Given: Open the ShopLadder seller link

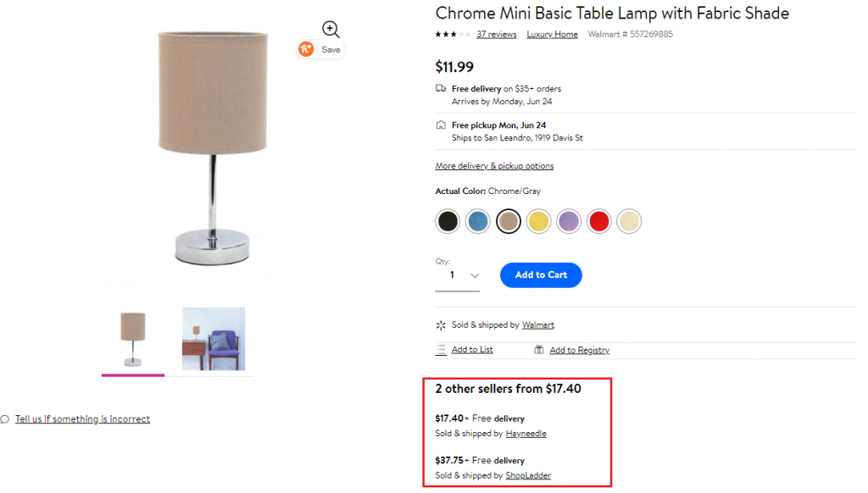Looking at the screenshot, I should tap(528, 476).
